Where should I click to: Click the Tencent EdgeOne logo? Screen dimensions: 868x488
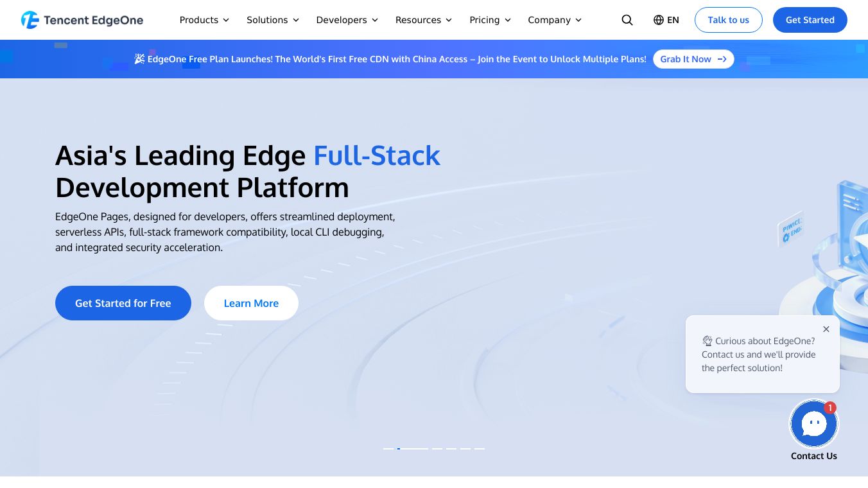[x=82, y=20]
